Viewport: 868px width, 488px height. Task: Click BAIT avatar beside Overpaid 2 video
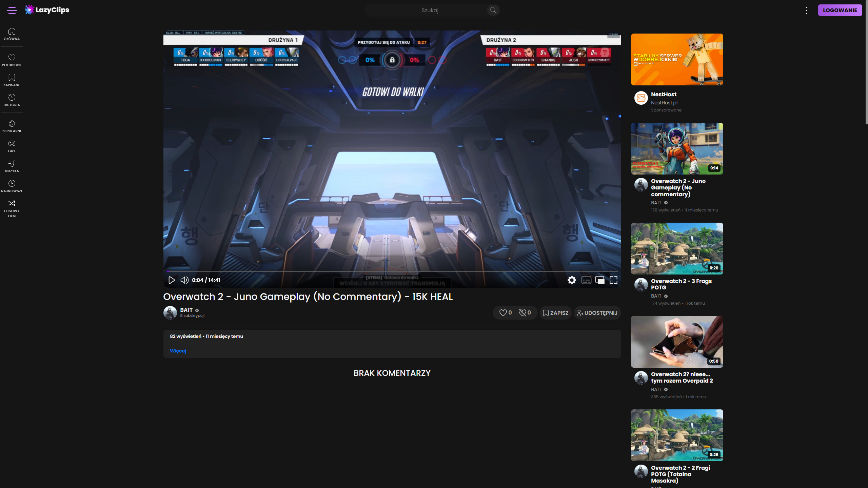pyautogui.click(x=641, y=378)
